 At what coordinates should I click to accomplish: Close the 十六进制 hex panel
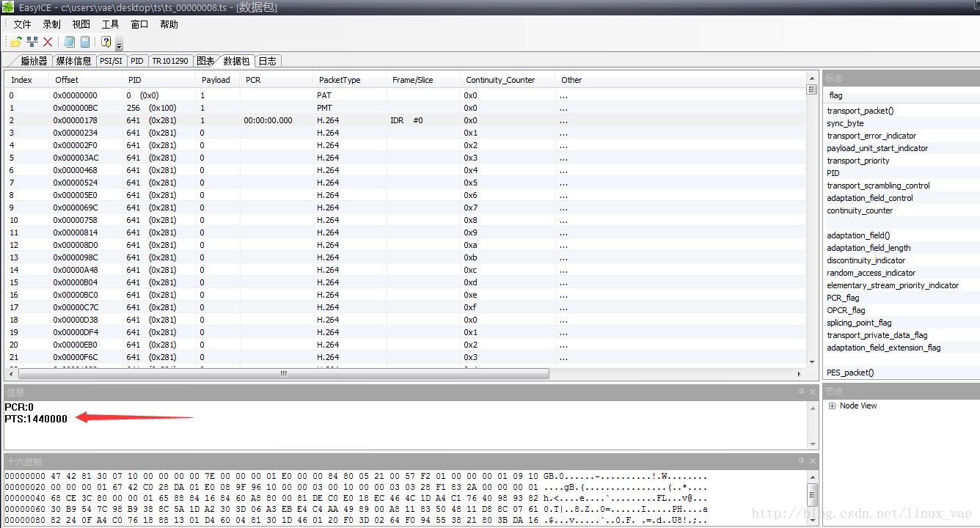[813, 461]
